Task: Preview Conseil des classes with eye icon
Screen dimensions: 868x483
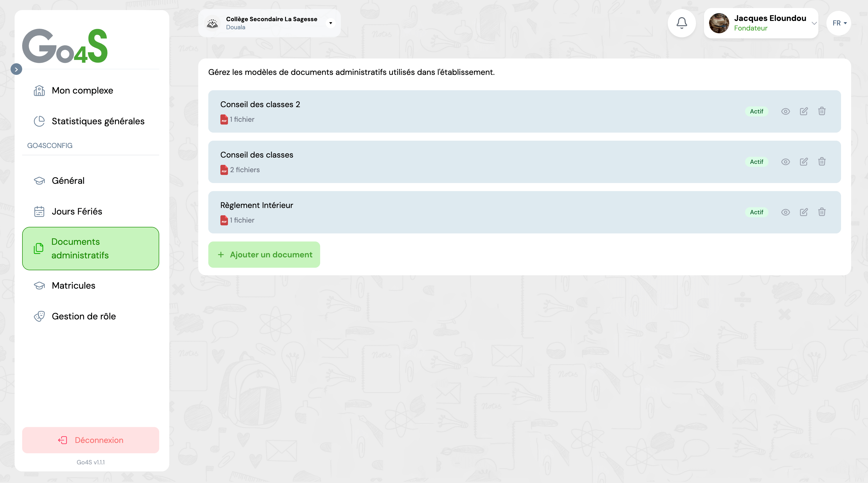Action: [x=785, y=162]
